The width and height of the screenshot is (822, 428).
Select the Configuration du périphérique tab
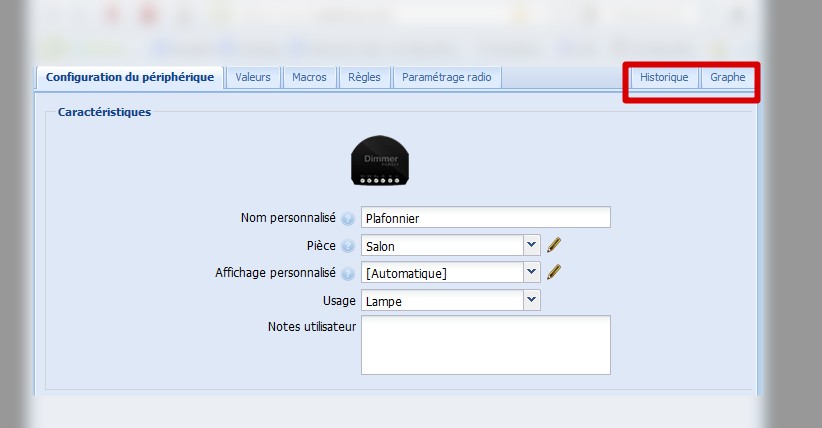click(x=129, y=77)
